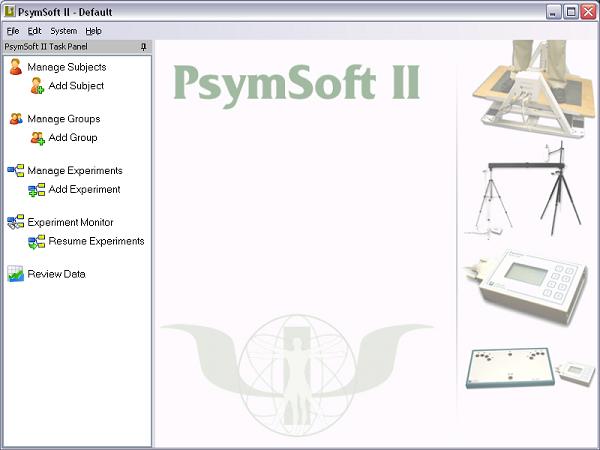The height and width of the screenshot is (450, 600).
Task: Click the Manage Subjects person icon
Action: click(x=16, y=67)
